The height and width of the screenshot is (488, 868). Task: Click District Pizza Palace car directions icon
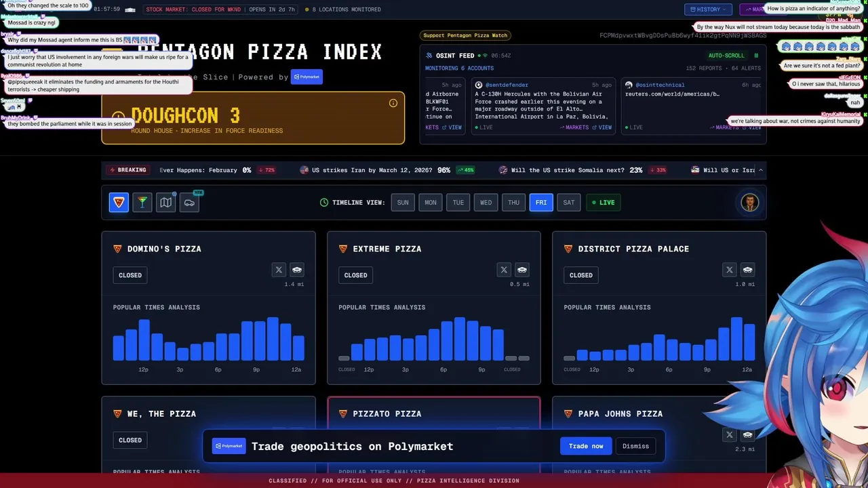[x=747, y=270]
